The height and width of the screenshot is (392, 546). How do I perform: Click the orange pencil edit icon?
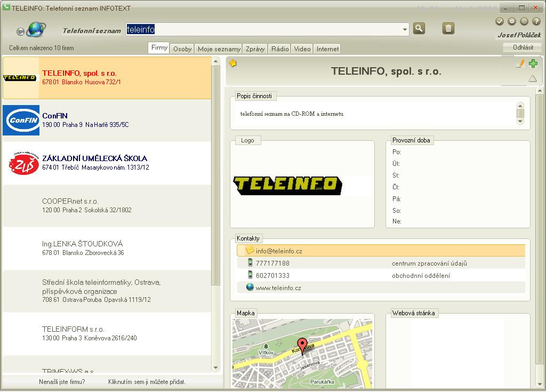pos(520,63)
